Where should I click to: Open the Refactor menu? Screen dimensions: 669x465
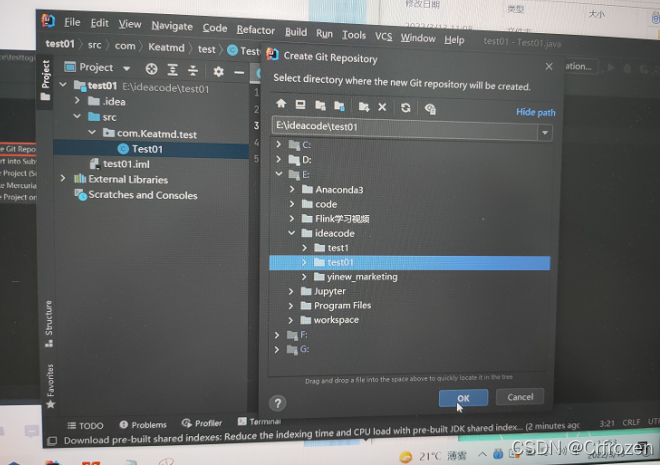pyautogui.click(x=256, y=30)
